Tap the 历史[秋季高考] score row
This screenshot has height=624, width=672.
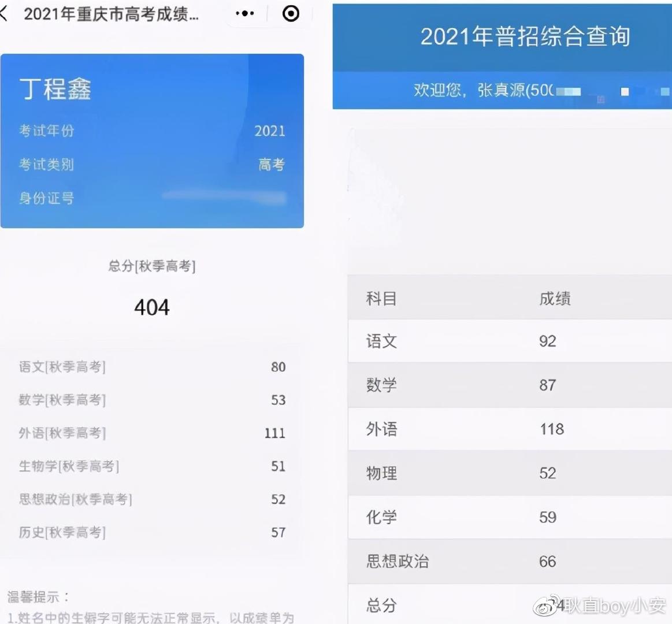(x=152, y=532)
